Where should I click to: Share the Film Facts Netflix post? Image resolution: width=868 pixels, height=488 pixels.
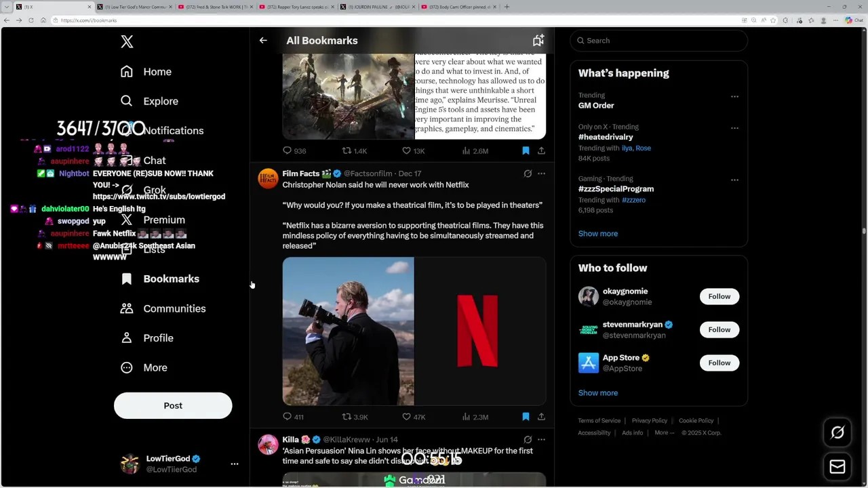pyautogui.click(x=541, y=417)
